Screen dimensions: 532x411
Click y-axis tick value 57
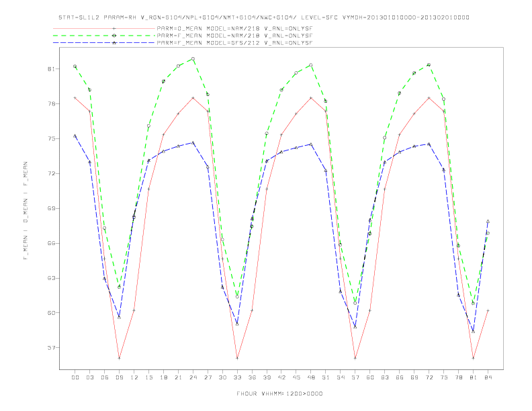coord(51,348)
